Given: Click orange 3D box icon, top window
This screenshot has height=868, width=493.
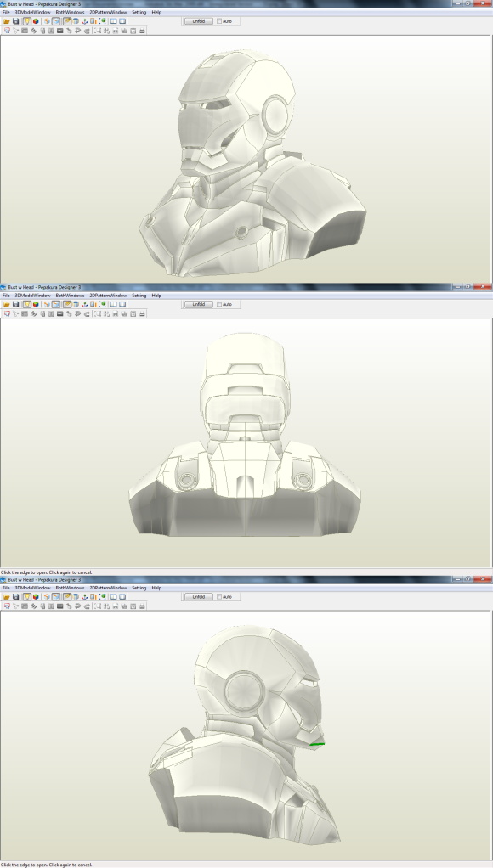Looking at the screenshot, I should (x=47, y=21).
